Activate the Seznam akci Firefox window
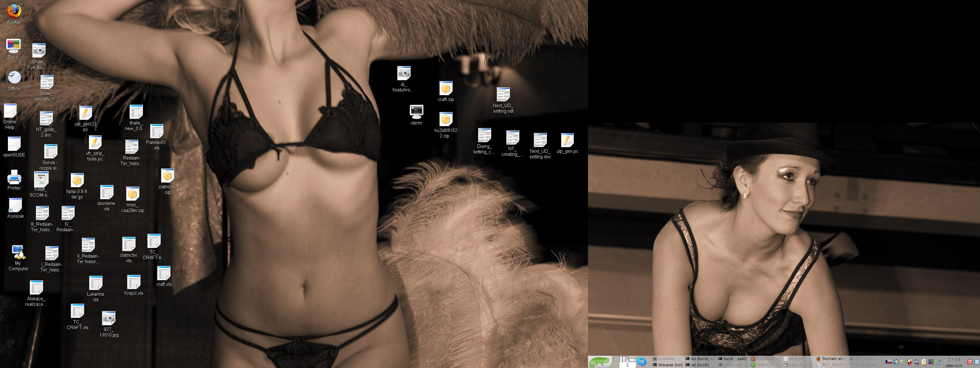This screenshot has width=980, height=368. point(831,358)
